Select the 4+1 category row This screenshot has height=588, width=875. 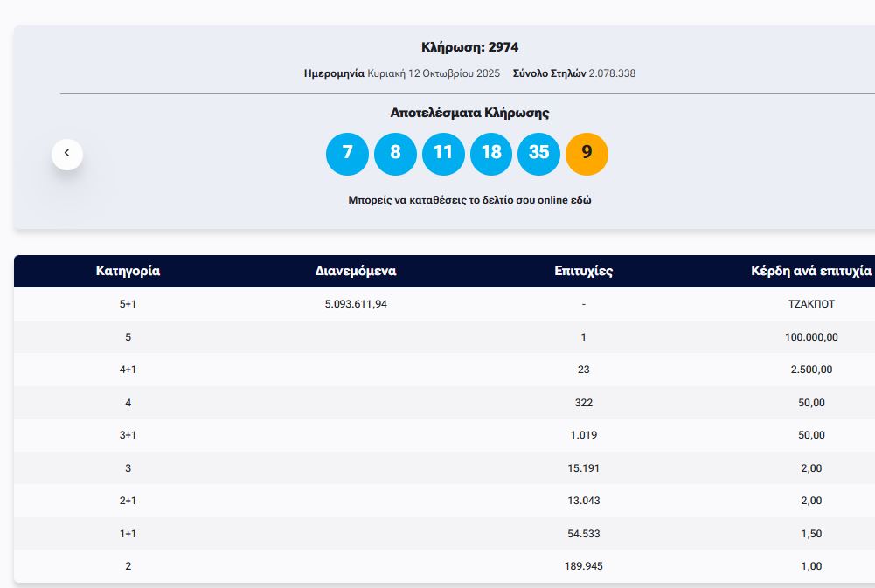click(128, 370)
